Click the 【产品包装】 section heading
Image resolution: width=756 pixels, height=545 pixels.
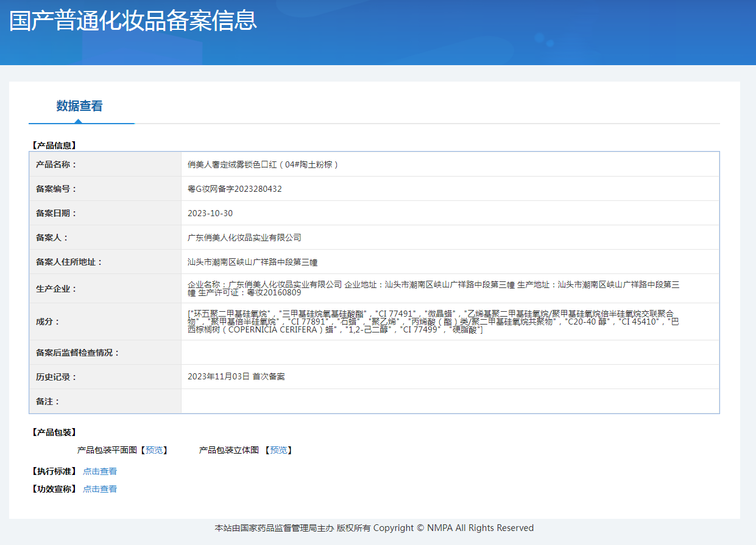(54, 432)
